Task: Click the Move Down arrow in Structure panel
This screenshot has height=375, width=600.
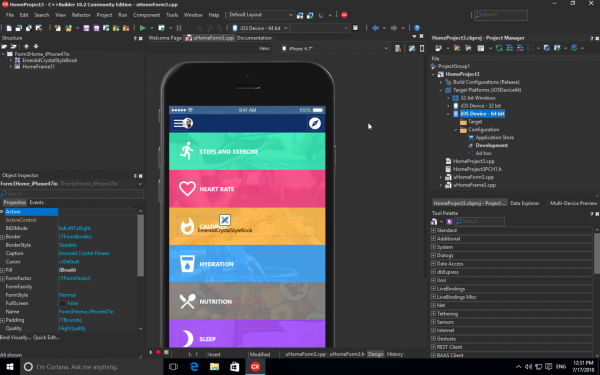Action: click(36, 46)
